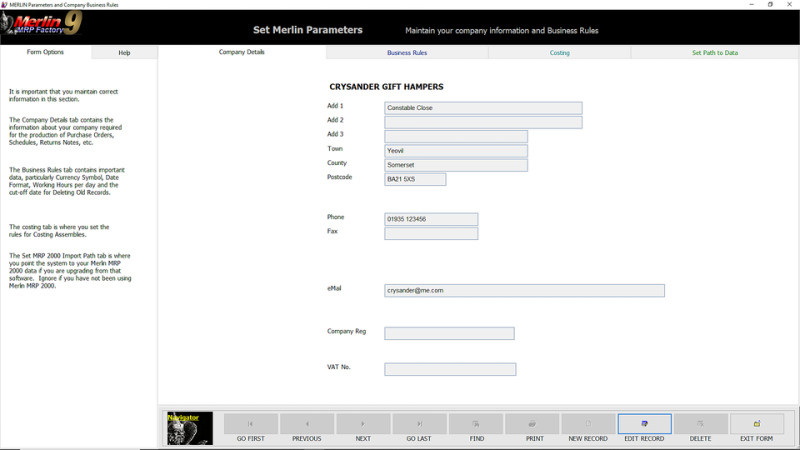Click the Postcode field

coord(415,179)
